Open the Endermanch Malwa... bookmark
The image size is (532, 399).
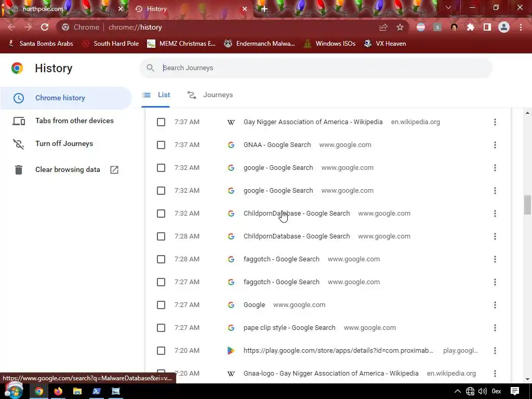(x=260, y=44)
